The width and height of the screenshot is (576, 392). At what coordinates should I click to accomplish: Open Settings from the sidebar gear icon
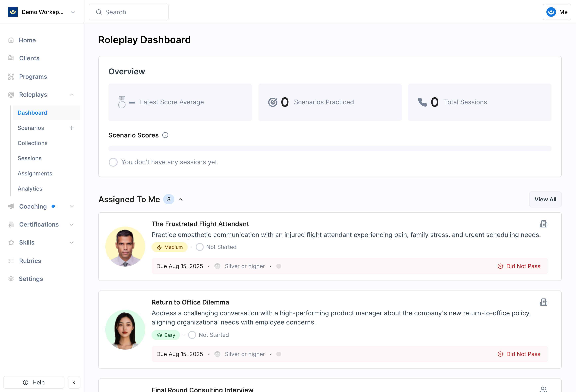pyautogui.click(x=11, y=279)
